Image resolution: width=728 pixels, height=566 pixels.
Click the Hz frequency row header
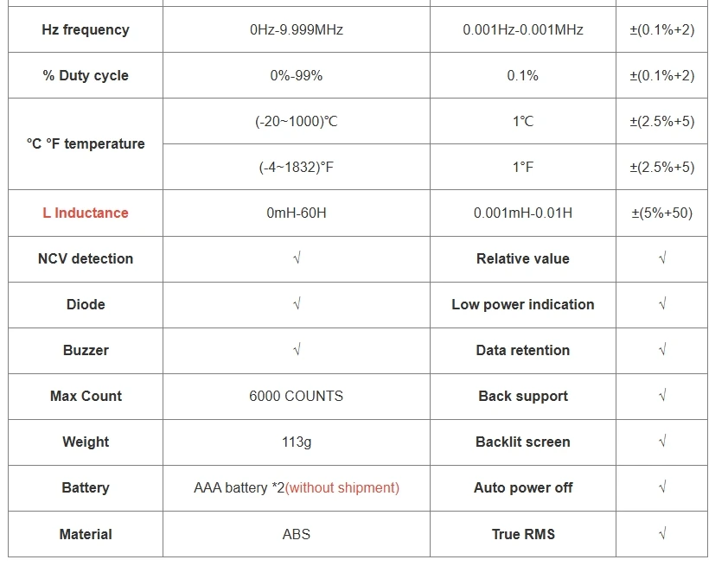tap(86, 29)
